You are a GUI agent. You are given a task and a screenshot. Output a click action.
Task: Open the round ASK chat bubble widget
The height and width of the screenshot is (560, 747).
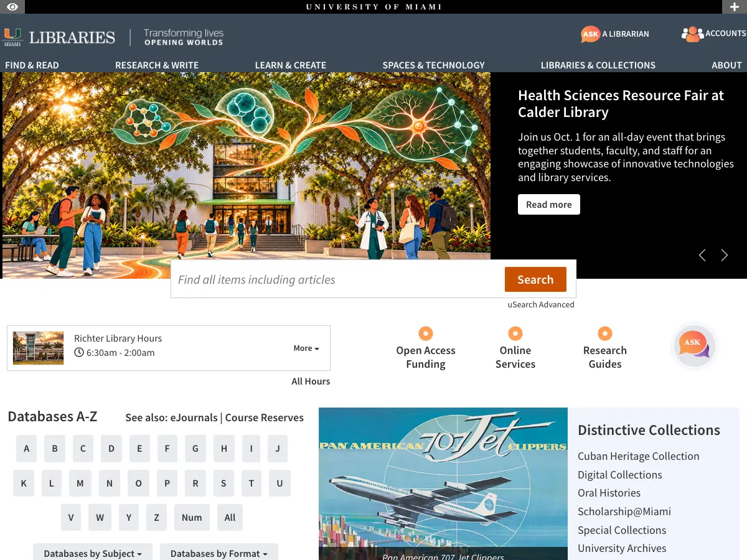[x=694, y=345]
